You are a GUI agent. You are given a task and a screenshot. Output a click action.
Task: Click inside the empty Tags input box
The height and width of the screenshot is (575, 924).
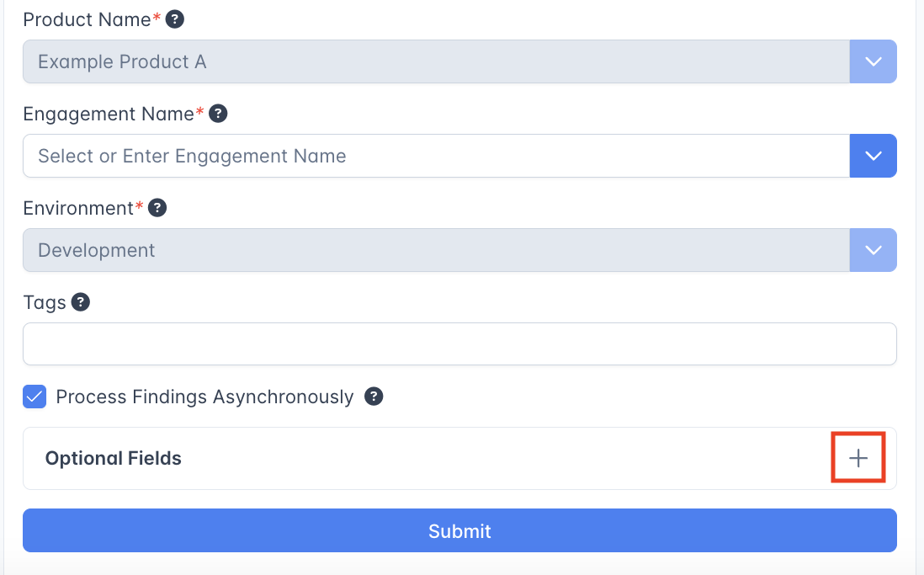point(459,344)
